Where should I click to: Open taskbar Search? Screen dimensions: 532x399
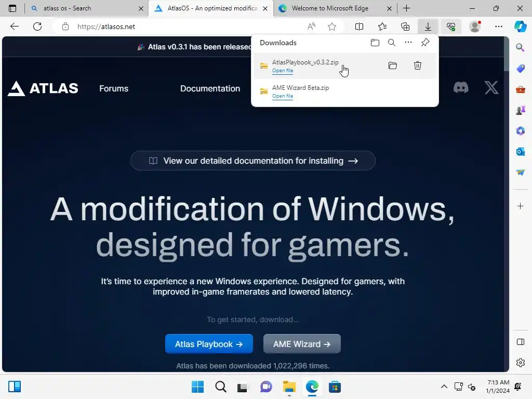click(x=220, y=387)
